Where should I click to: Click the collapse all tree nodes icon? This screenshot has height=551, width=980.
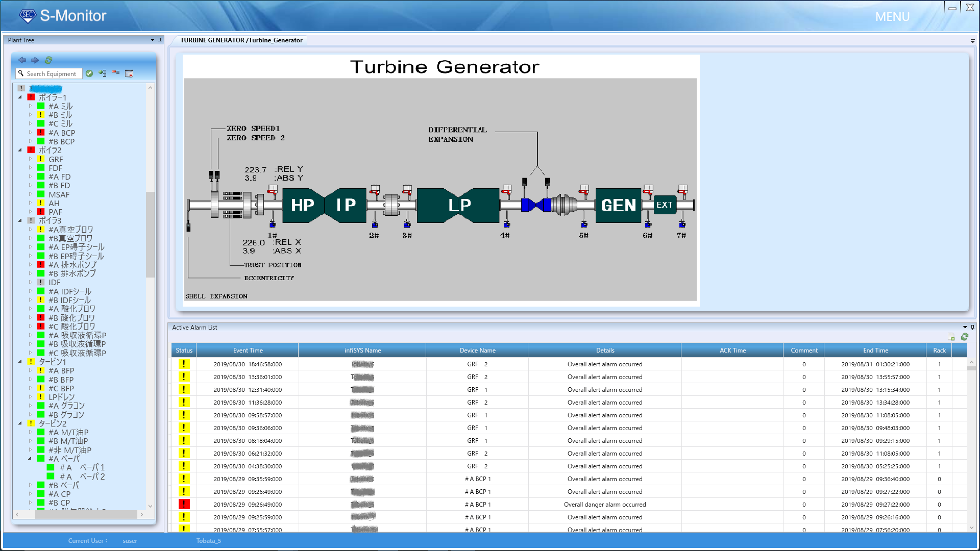tap(116, 73)
